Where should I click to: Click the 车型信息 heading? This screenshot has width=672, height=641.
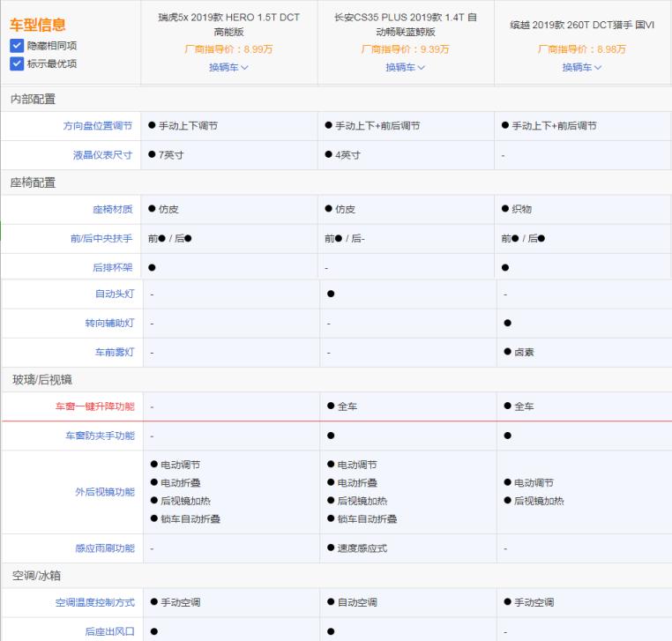tap(38, 25)
